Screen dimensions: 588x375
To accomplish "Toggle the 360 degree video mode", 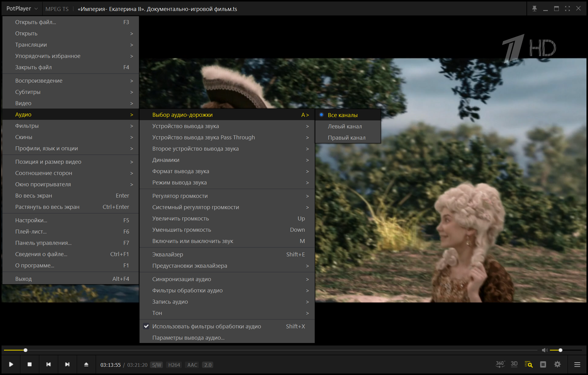I will coord(500,364).
